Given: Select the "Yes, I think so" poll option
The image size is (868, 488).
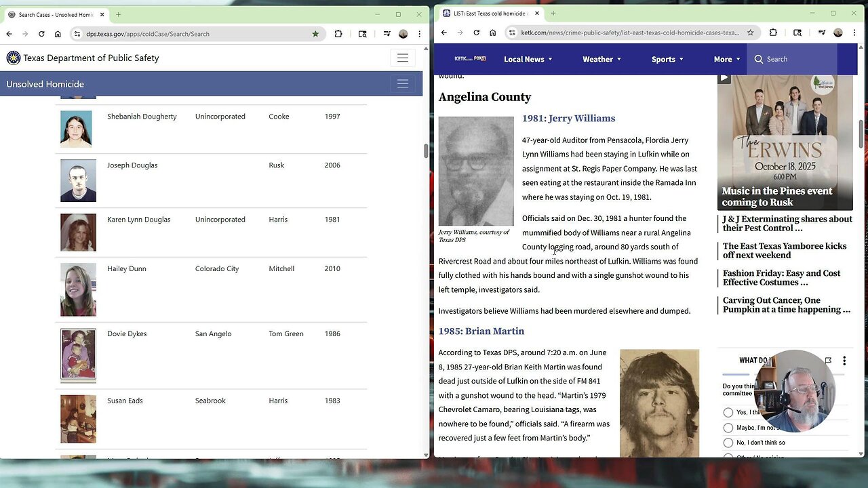Looking at the screenshot, I should (728, 412).
